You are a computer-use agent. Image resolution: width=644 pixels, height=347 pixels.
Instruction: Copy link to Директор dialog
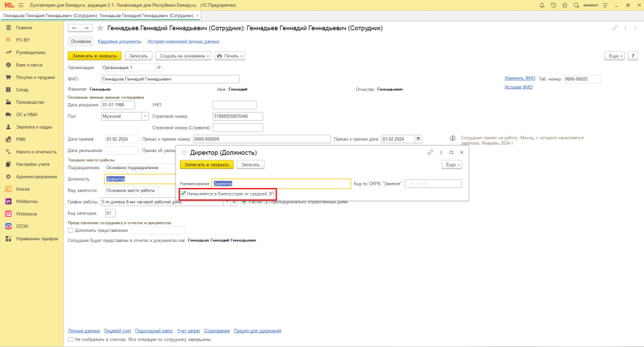coord(430,152)
